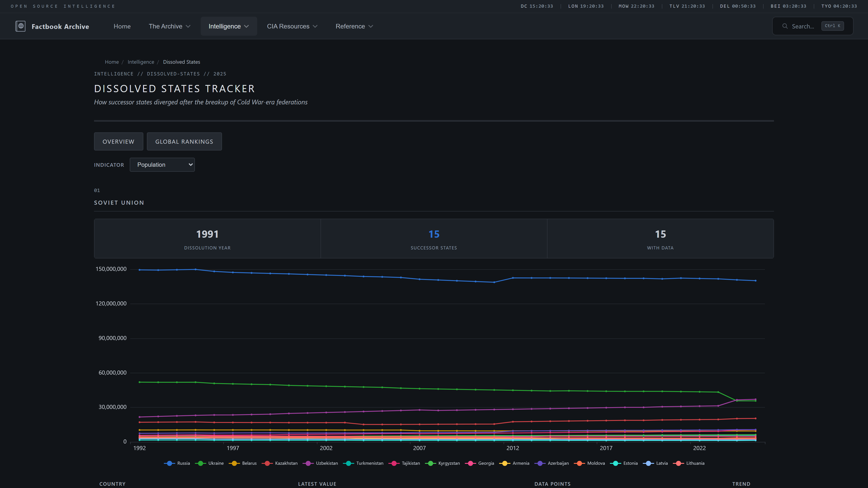Click the Overview button
The image size is (868, 488).
118,142
